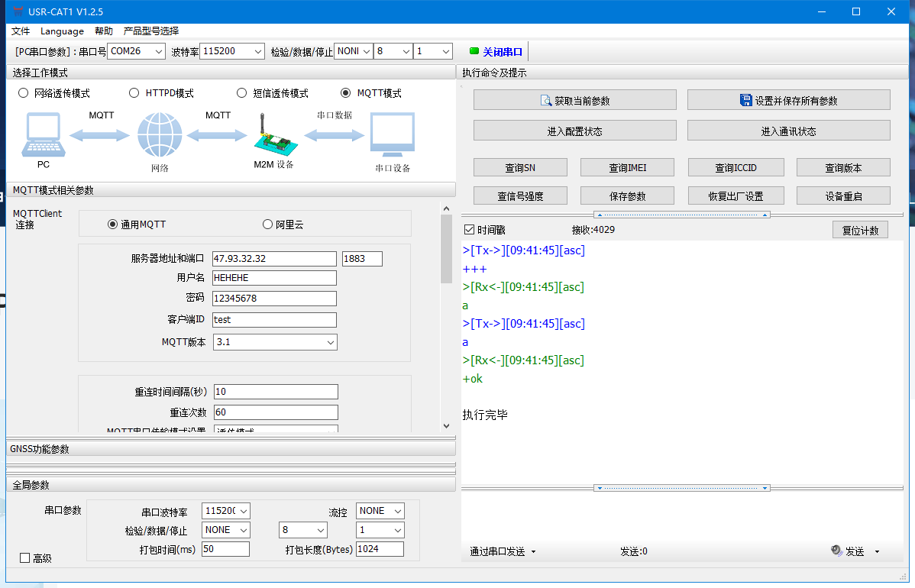This screenshot has width=915, height=588.
Task: Toggle the 时间戳 timestamp checkbox
Action: [469, 230]
